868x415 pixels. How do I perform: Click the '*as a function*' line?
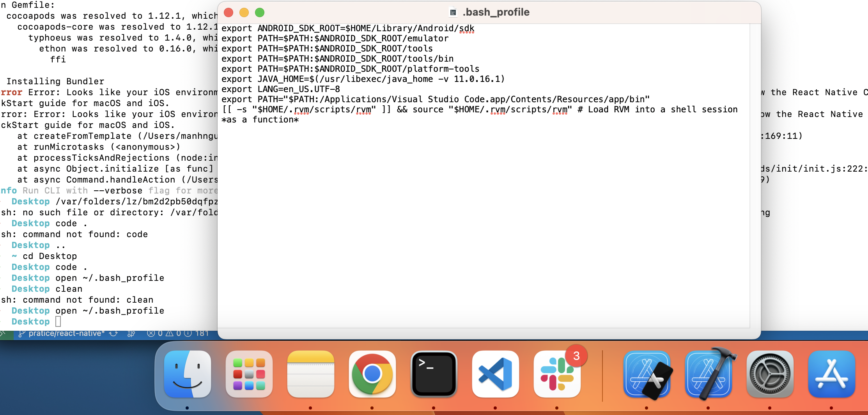coord(260,120)
